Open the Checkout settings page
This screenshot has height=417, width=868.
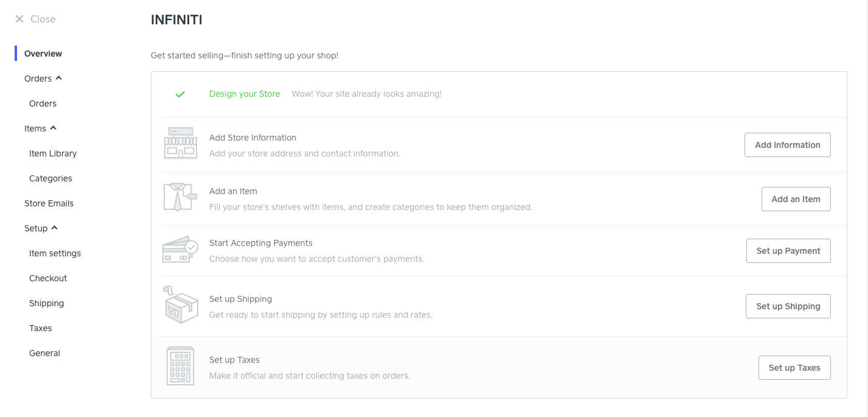(48, 278)
